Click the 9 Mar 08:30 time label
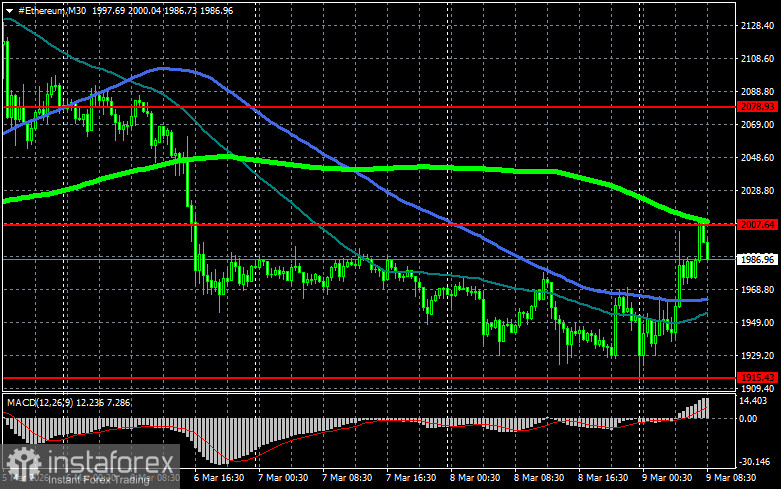This screenshot has height=489, width=781. (x=731, y=478)
